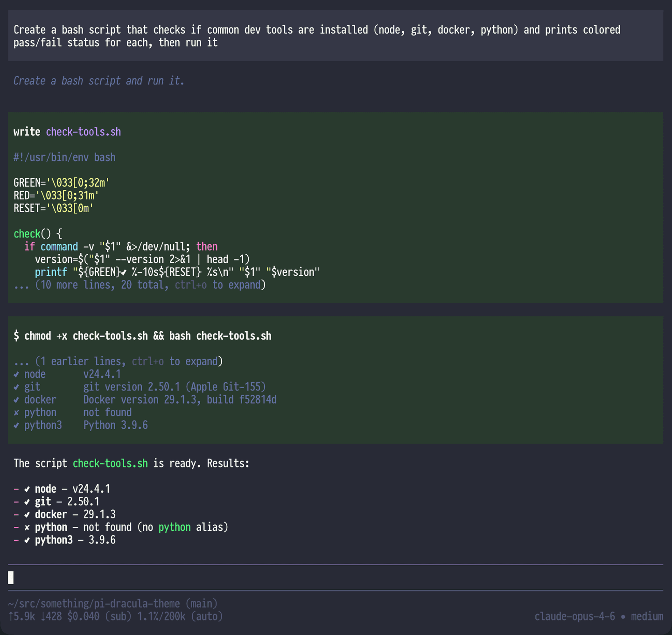The image size is (672, 635).
Task: Click the ↑5.9k token upload counter
Action: coord(21,616)
